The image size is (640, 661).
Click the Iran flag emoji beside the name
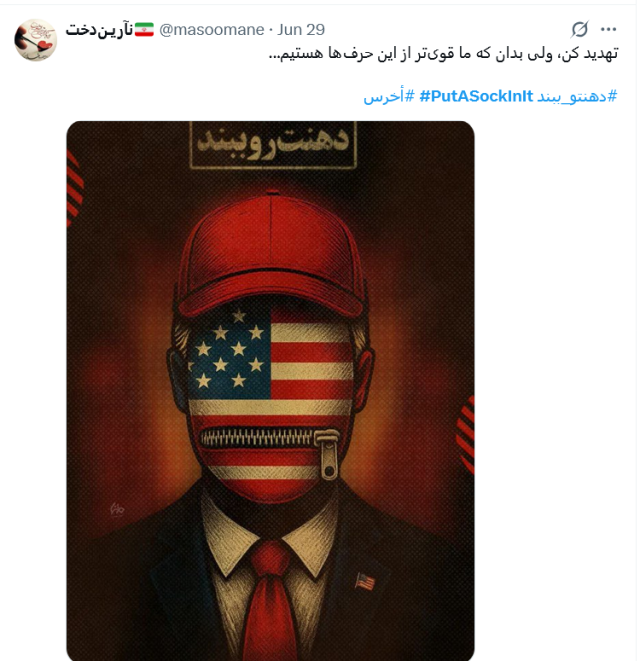(x=144, y=30)
